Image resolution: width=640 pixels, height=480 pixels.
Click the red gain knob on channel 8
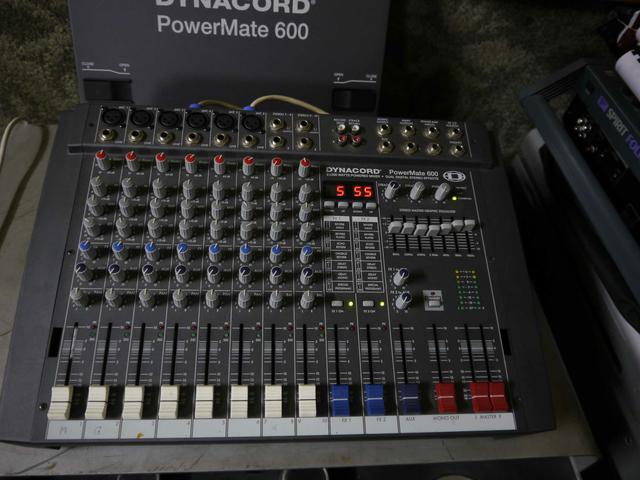point(304,165)
